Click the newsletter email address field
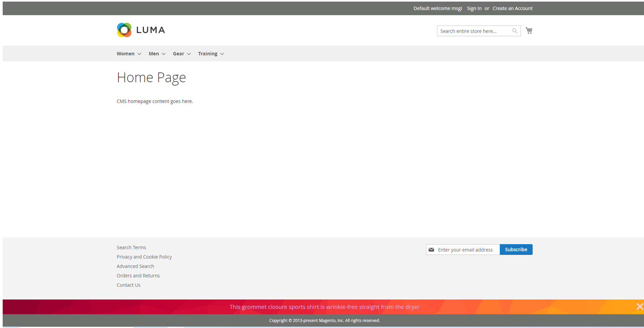The height and width of the screenshot is (328, 644). click(466, 250)
